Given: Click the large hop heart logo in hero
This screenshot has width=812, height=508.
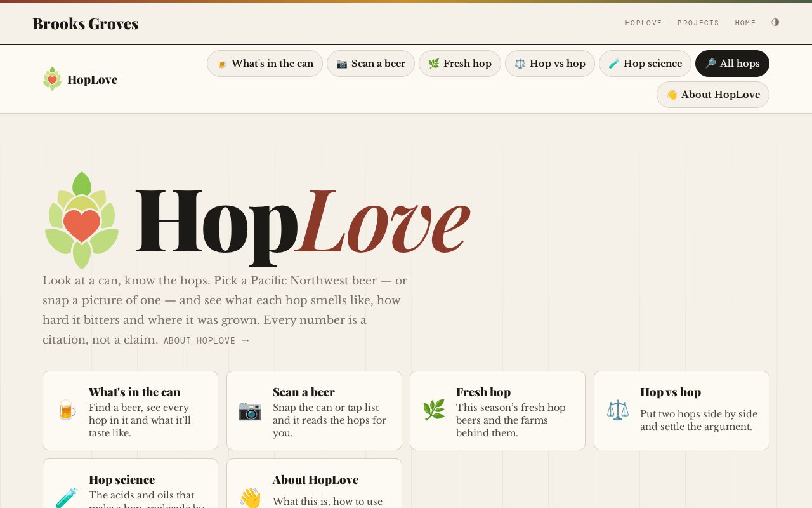Looking at the screenshot, I should [x=82, y=220].
